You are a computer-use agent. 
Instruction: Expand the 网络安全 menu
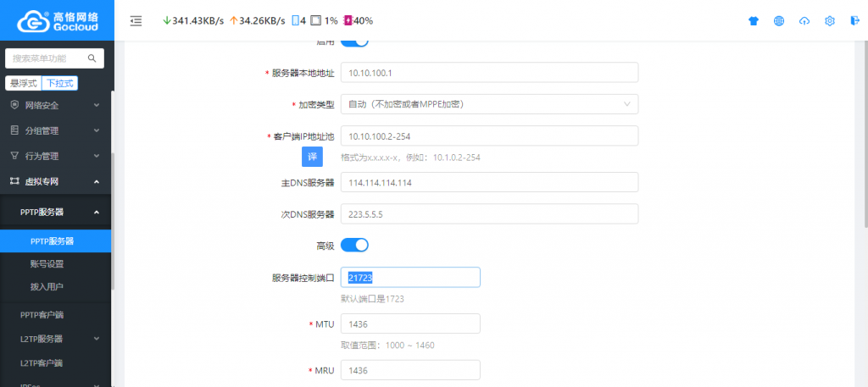pos(55,105)
